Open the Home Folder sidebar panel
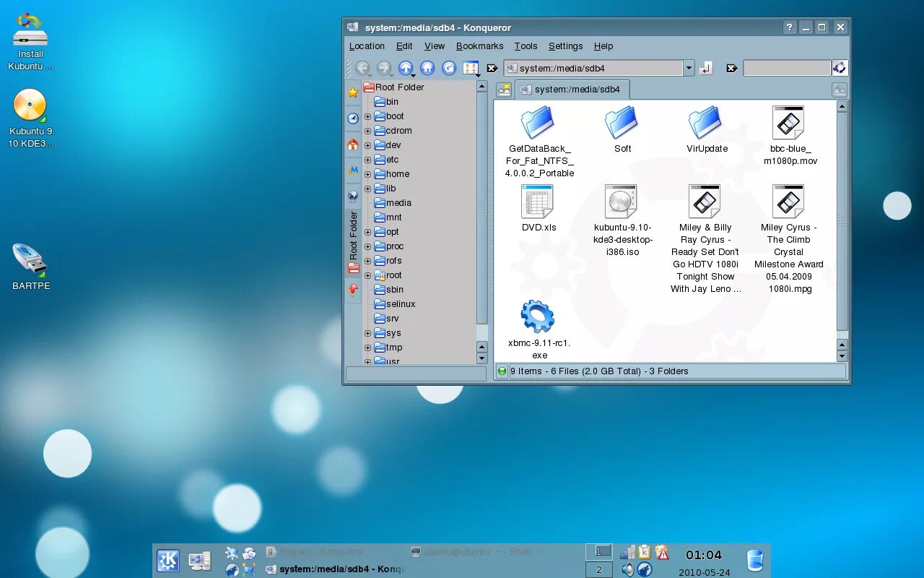Image resolution: width=924 pixels, height=578 pixels. [x=353, y=144]
